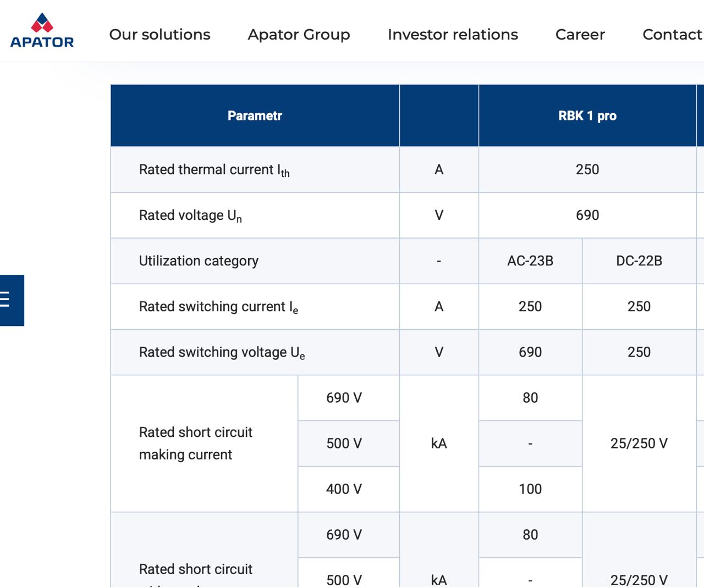The image size is (704, 588).
Task: Select the Rated thermal current Ith label
Action: coord(215,170)
